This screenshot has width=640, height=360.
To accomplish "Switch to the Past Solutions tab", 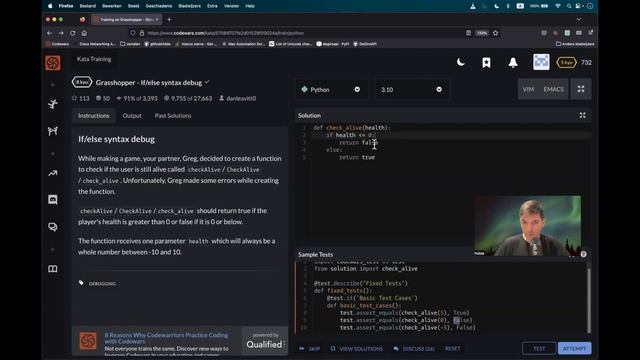I will [173, 116].
